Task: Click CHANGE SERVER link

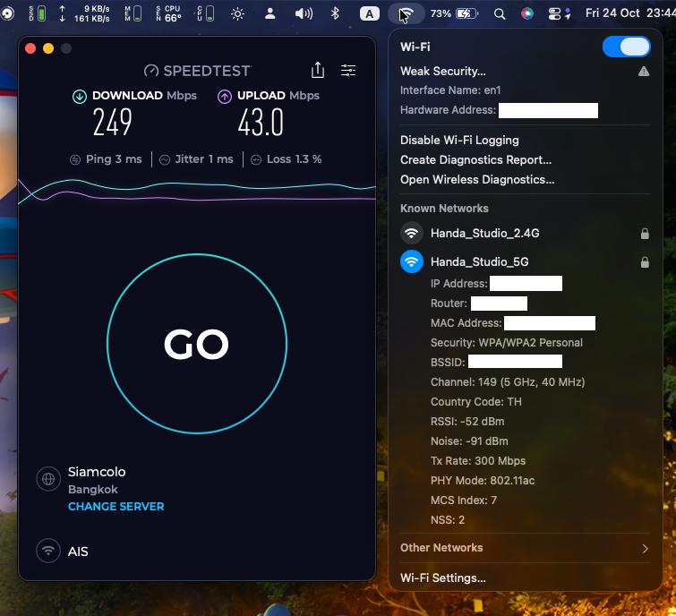Action: 116,506
